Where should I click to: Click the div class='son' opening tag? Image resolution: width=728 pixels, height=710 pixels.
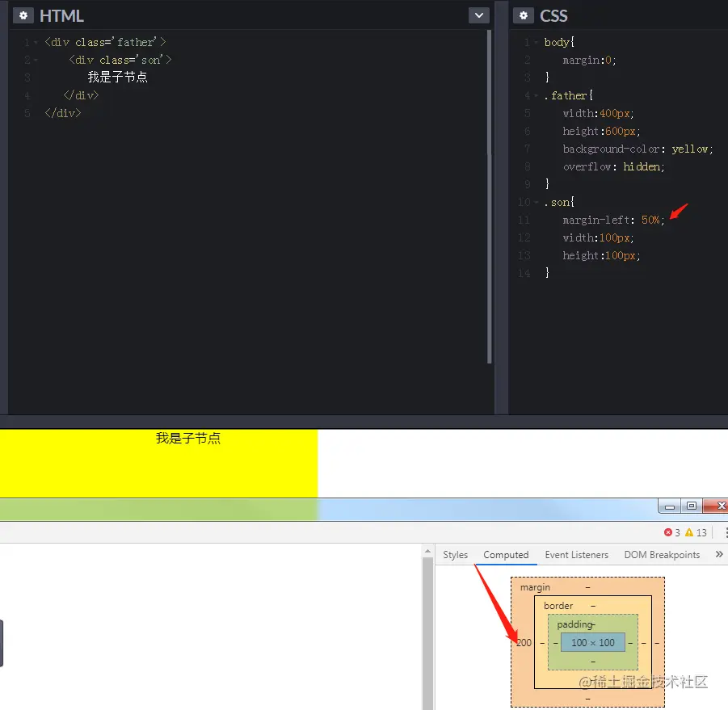click(120, 60)
